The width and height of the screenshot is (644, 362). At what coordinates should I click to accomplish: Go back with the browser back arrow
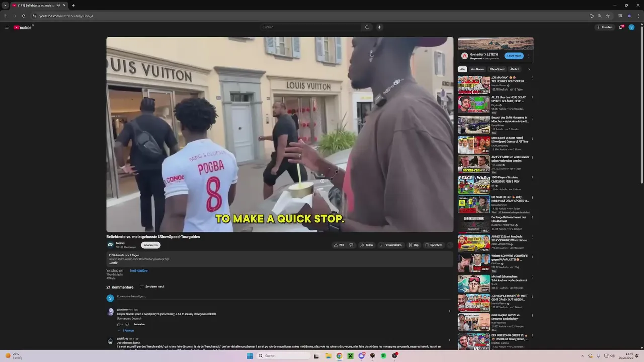point(6,16)
